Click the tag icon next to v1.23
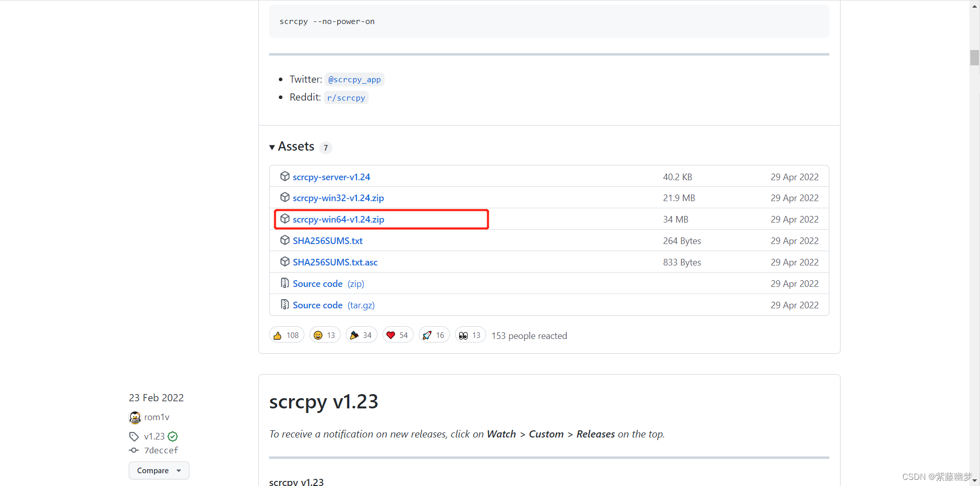 click(x=134, y=436)
